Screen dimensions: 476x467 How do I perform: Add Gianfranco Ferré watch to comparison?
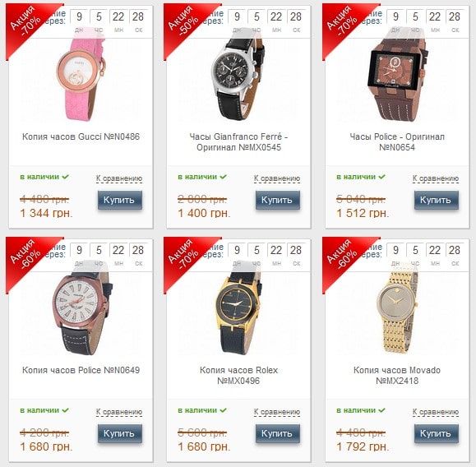point(277,178)
